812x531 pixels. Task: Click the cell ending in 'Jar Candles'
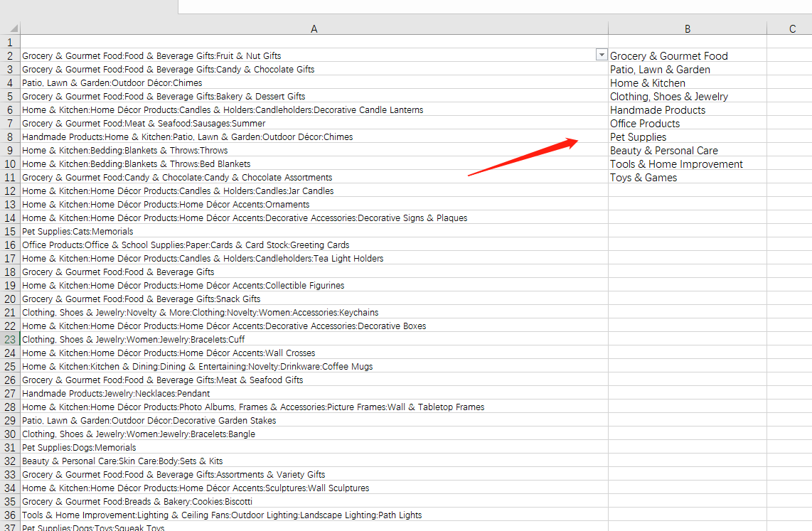click(x=314, y=191)
